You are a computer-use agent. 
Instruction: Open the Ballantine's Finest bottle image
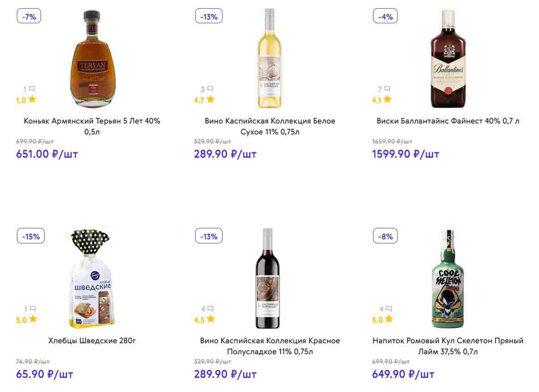click(x=448, y=58)
